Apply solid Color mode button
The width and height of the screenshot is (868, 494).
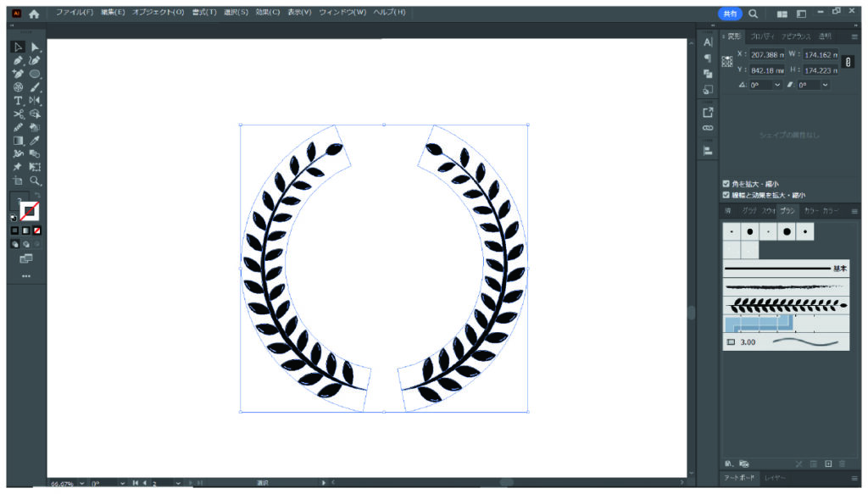tap(15, 230)
